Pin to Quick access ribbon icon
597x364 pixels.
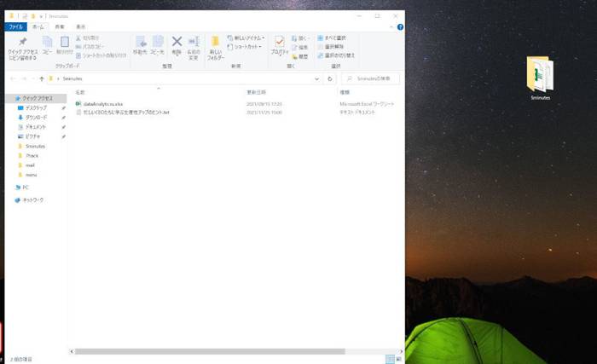pyautogui.click(x=22, y=48)
